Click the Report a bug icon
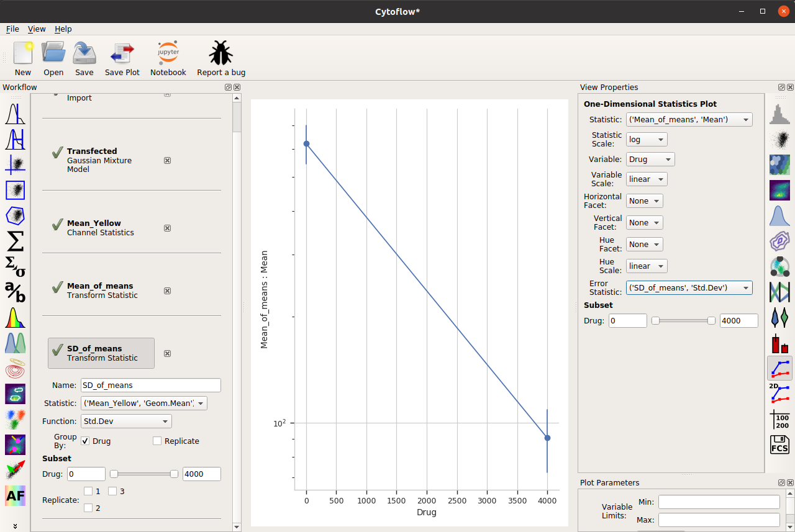The width and height of the screenshot is (795, 532). pyautogui.click(x=221, y=53)
